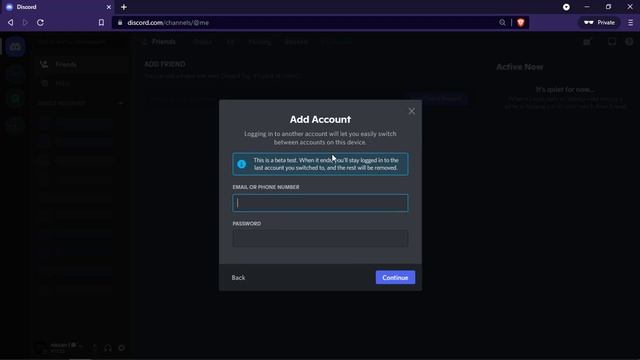Select the Discord browser tab
This screenshot has height=360, width=640.
pyautogui.click(x=58, y=7)
